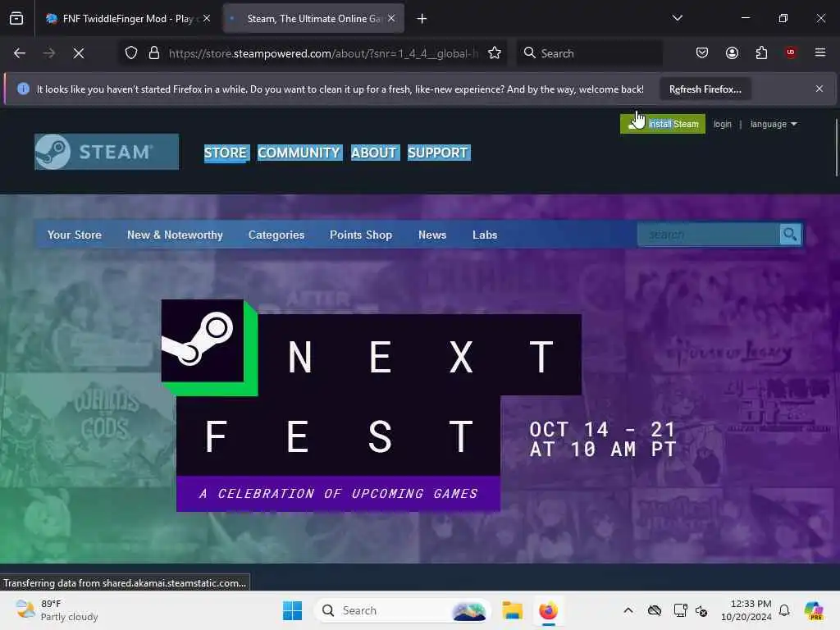This screenshot has width=840, height=630.
Task: Open the Firefox tab overview icon
Action: [x=16, y=18]
